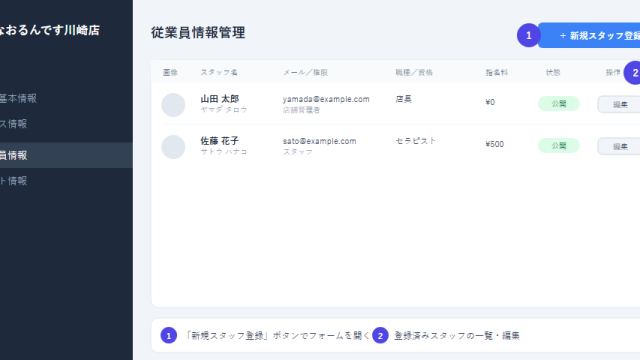
Task: Click the 店舗管理者 role label
Action: pos(302,110)
